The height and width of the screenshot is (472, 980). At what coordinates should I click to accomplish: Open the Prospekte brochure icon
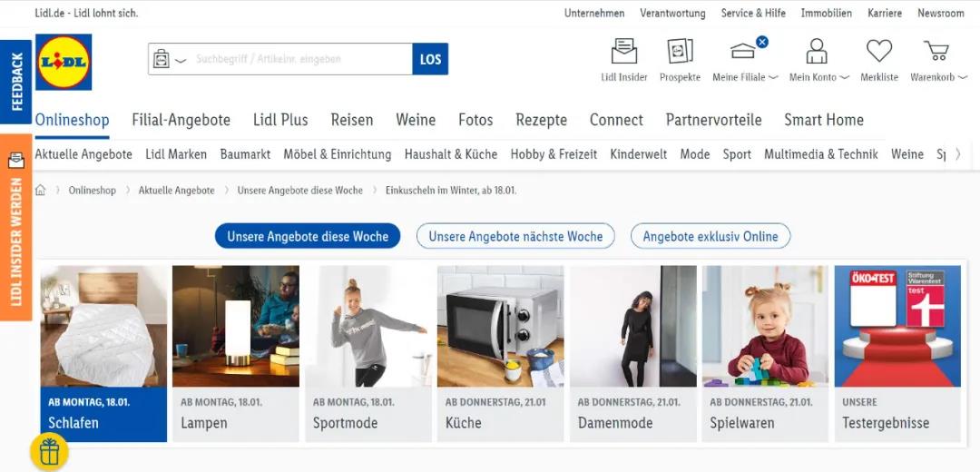coord(680,51)
